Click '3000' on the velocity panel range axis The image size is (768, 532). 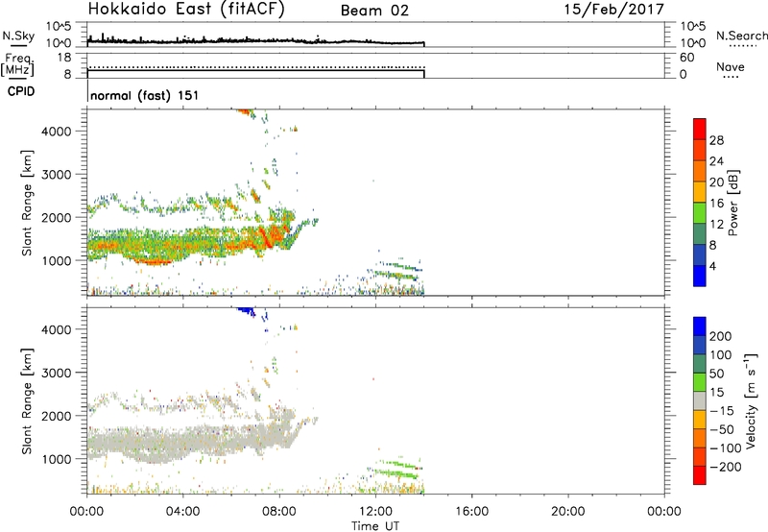(x=57, y=373)
